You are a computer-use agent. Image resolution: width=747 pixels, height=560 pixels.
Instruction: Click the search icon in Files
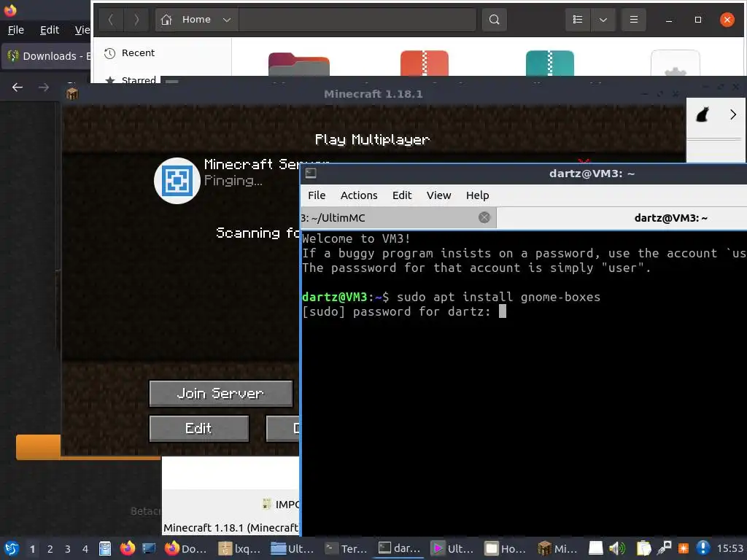(494, 20)
